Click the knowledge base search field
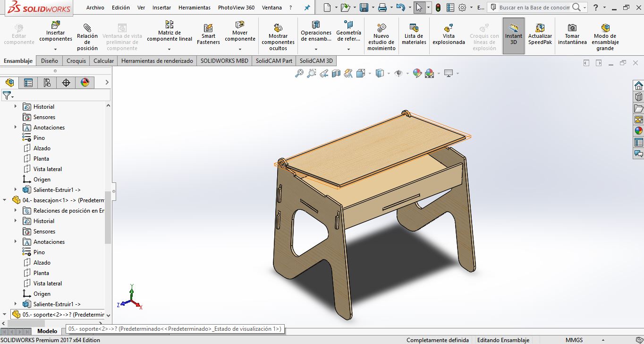This screenshot has height=344, width=644. pos(534,8)
